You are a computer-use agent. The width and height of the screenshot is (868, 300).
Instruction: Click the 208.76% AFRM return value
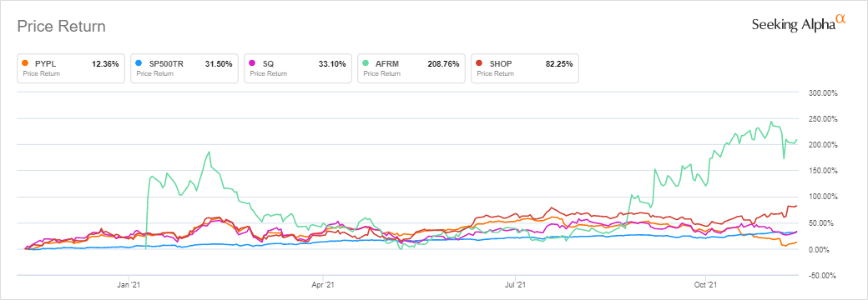pos(443,64)
